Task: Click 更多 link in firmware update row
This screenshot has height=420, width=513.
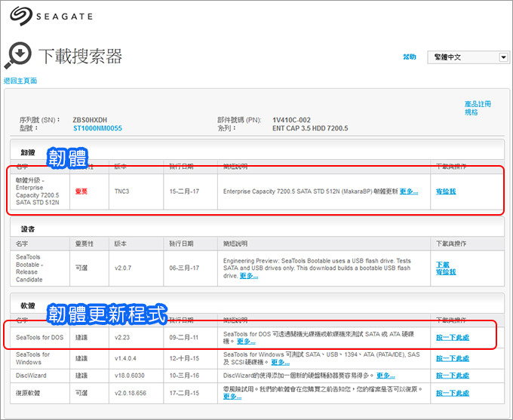Action: (x=409, y=192)
